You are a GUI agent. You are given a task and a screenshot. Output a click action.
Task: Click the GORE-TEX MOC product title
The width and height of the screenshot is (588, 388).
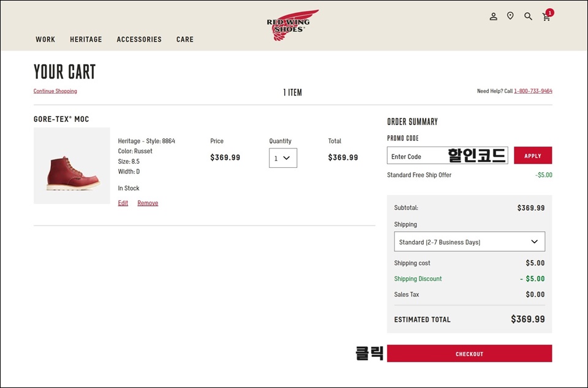point(61,120)
